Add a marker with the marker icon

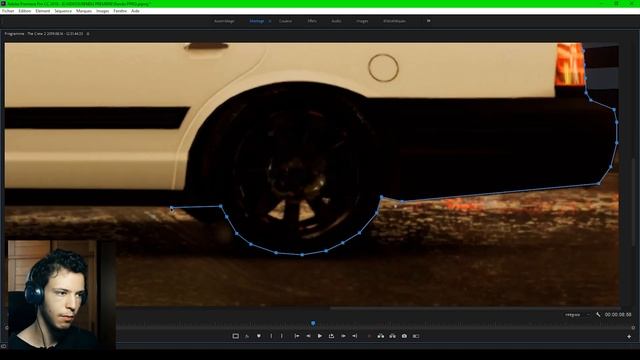259,336
